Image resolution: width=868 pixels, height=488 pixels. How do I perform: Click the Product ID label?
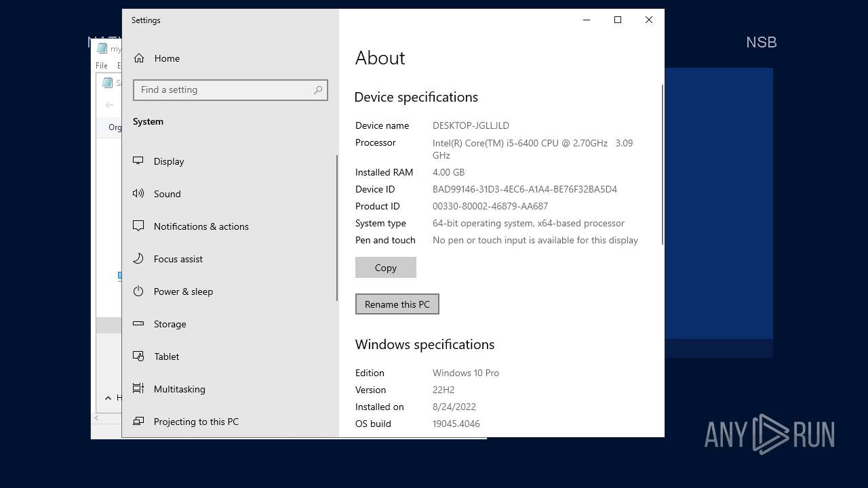coord(377,206)
